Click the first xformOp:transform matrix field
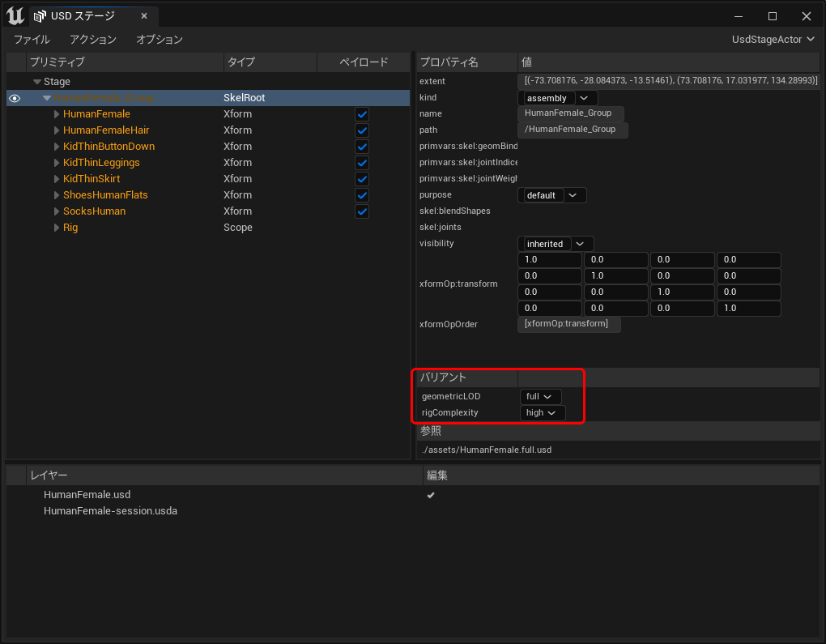The height and width of the screenshot is (644, 826). 550,260
